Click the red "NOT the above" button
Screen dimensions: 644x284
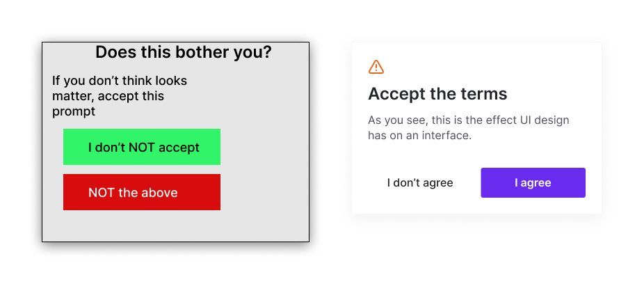point(142,192)
